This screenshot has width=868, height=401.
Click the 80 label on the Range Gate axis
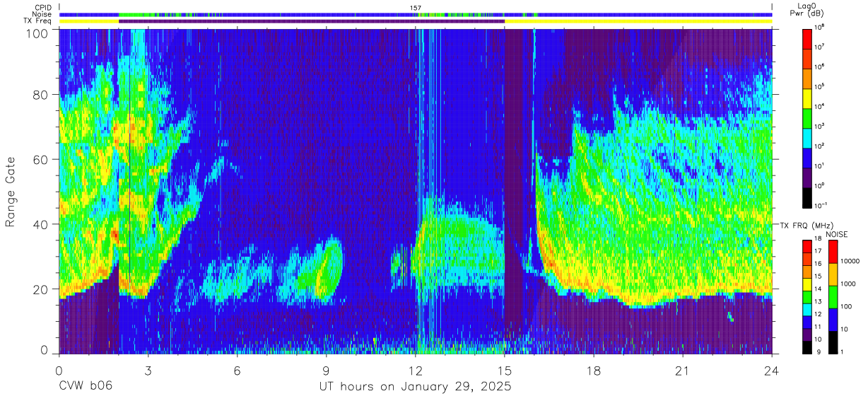tap(40, 95)
